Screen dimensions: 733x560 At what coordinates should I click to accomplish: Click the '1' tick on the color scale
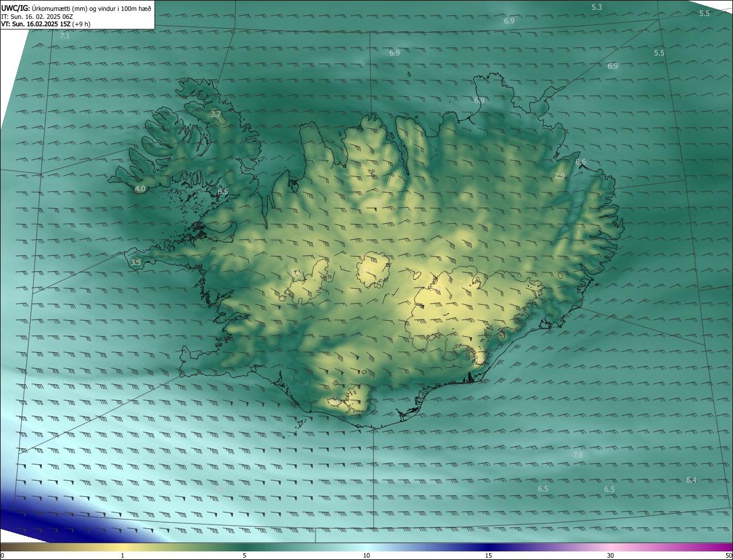[123, 555]
